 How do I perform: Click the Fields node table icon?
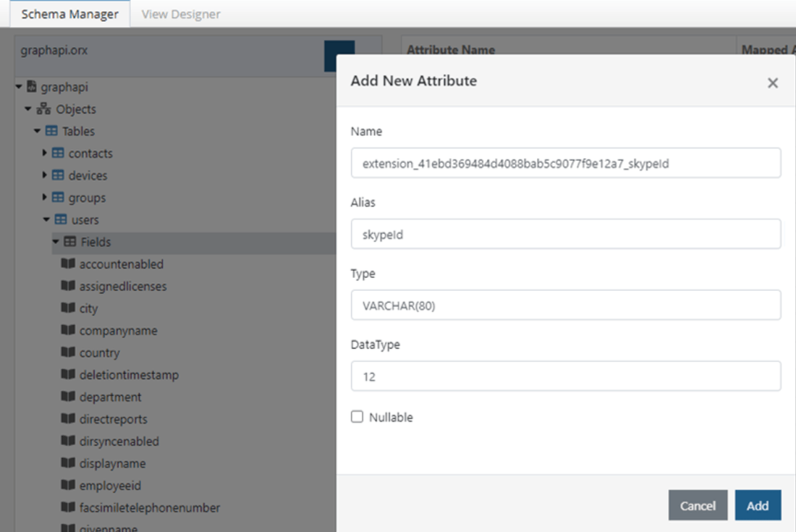tap(70, 242)
